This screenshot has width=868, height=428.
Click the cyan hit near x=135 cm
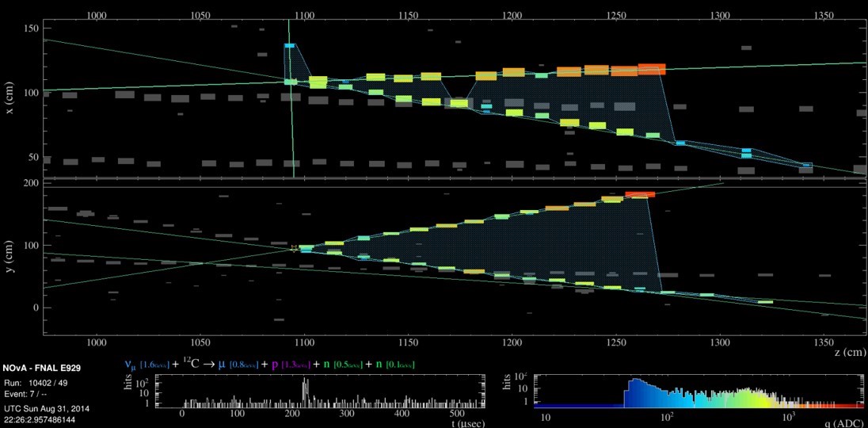[289, 45]
